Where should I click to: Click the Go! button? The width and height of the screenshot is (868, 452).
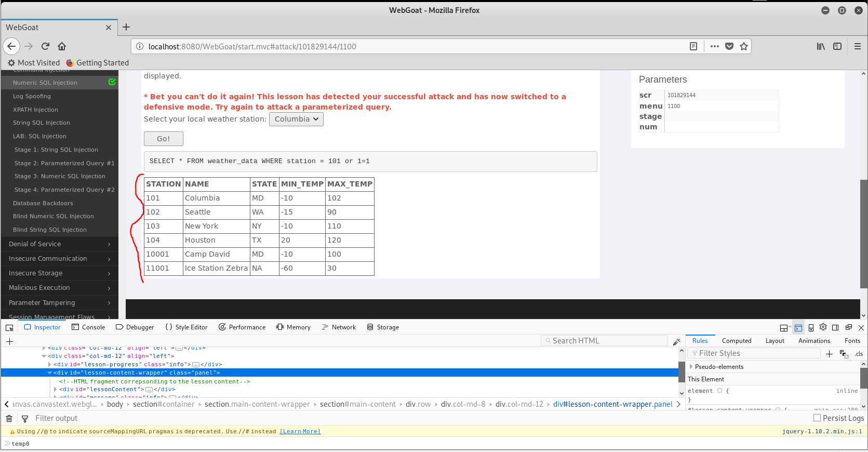click(x=164, y=139)
